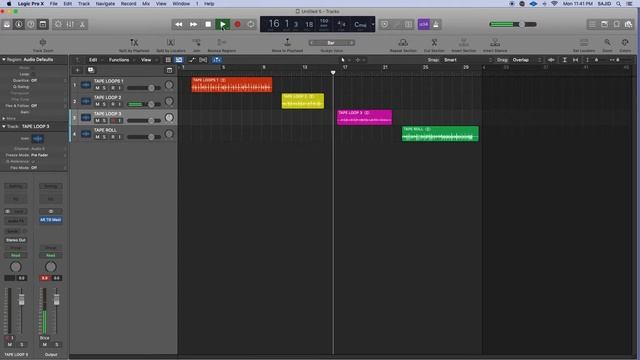Collapse the Track TAPE LOOP 3 disclosure triangle

click(4, 127)
